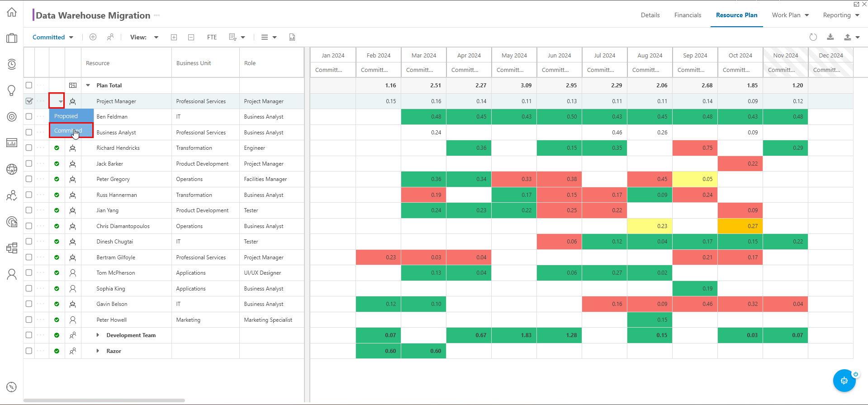
Task: Expand the Development Team group
Action: coord(98,335)
